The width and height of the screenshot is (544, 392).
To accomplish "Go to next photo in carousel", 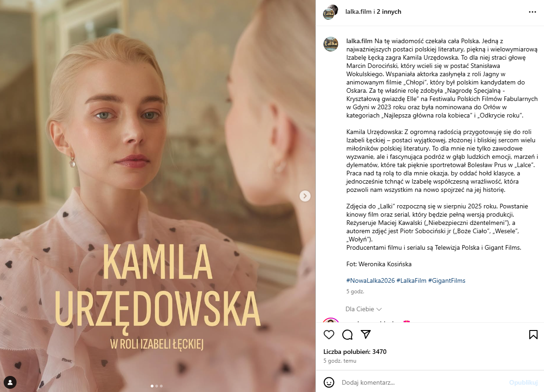I will [x=305, y=196].
